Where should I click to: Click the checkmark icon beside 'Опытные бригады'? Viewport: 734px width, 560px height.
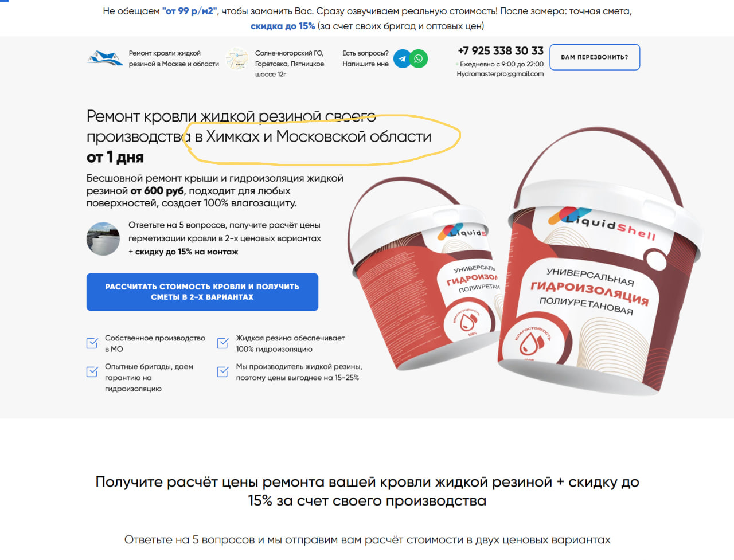coord(92,371)
